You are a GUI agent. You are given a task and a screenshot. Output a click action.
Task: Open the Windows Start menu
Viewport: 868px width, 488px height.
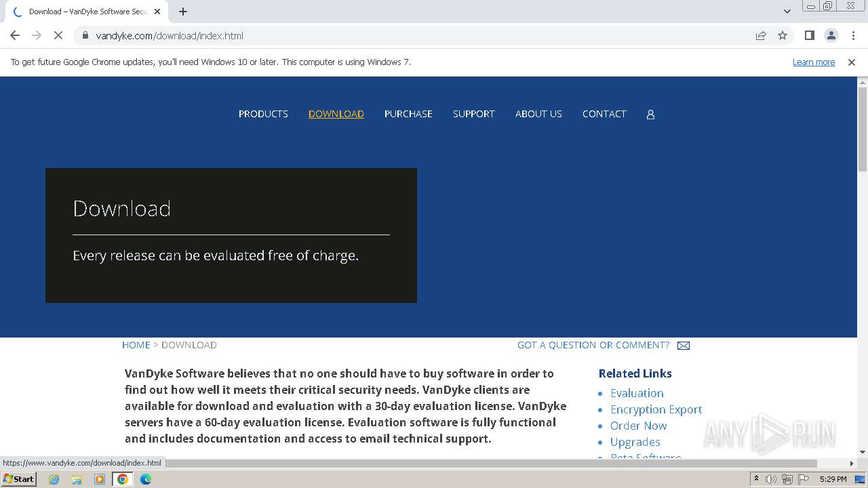[x=18, y=479]
